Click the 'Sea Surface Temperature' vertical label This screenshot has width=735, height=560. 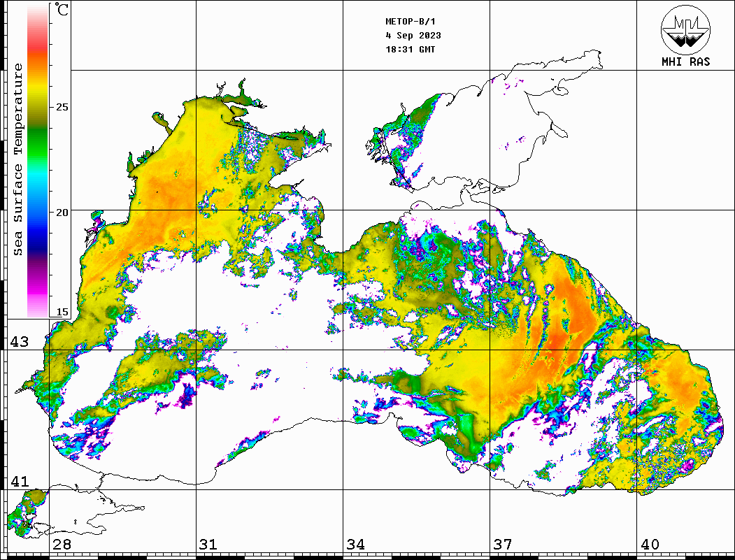coord(17,160)
